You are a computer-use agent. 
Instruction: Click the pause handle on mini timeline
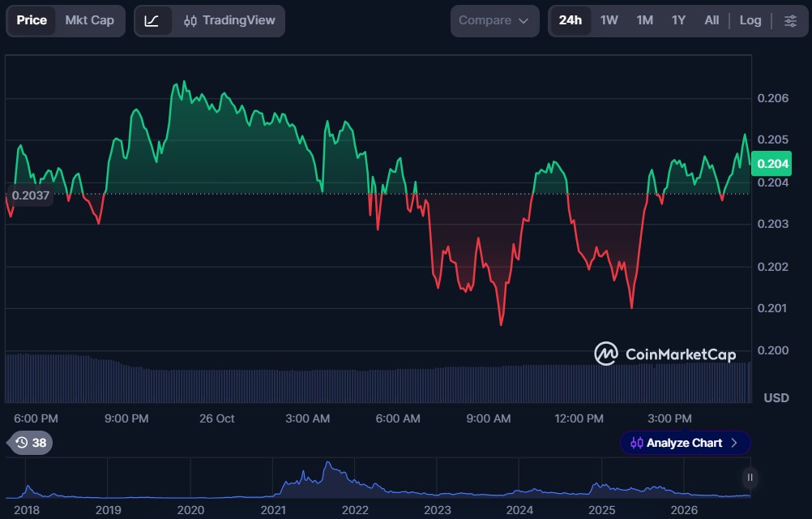pyautogui.click(x=750, y=478)
